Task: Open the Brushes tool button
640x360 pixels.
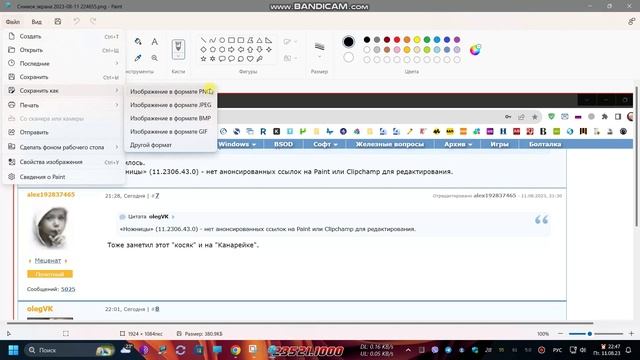Action: click(x=178, y=49)
